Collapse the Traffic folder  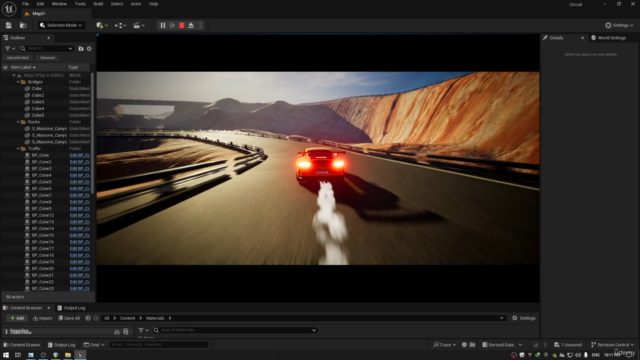pos(18,149)
